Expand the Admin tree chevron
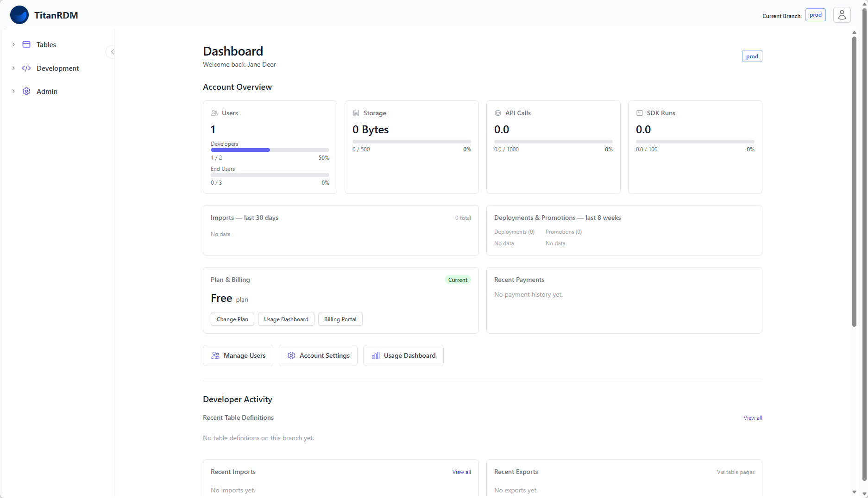The image size is (868, 498). [13, 91]
